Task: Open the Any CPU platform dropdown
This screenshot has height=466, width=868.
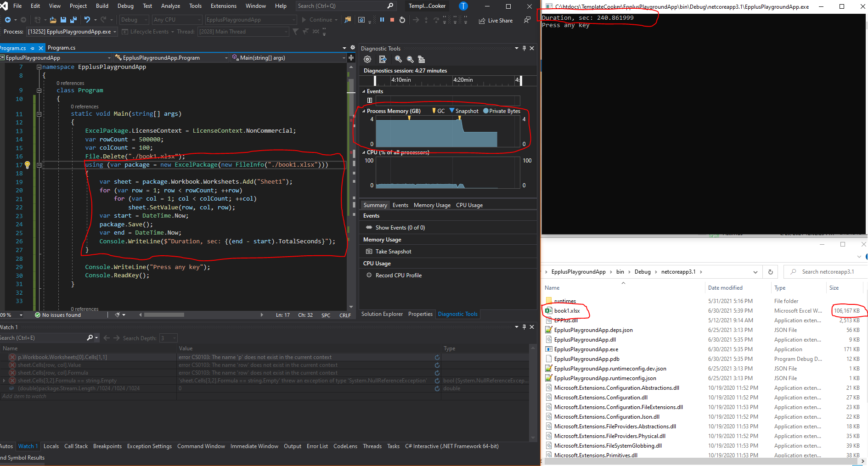Action: click(199, 20)
